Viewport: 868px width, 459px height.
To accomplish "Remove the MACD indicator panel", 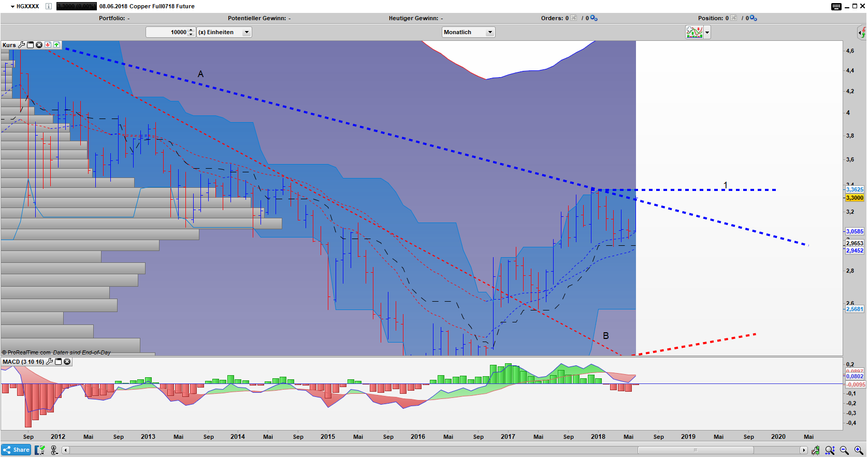I will tap(67, 362).
